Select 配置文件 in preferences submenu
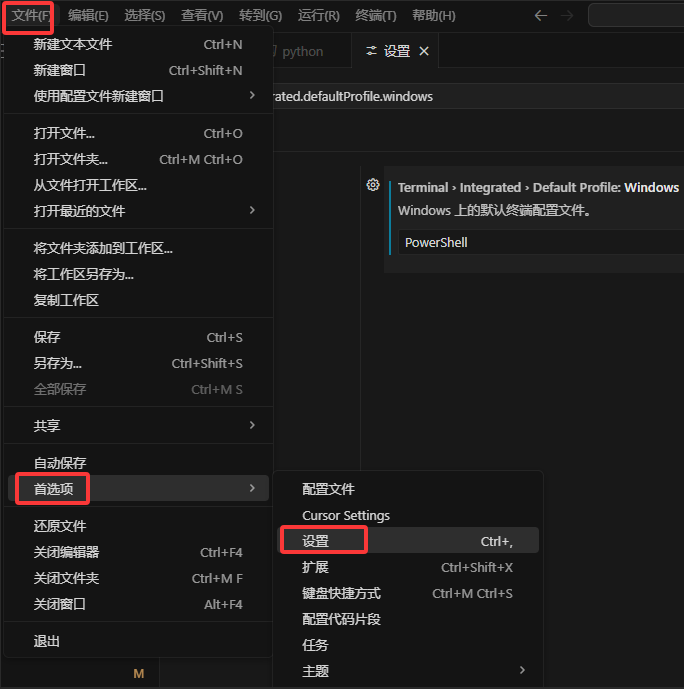Screen dimensions: 684x689 click(409, 489)
